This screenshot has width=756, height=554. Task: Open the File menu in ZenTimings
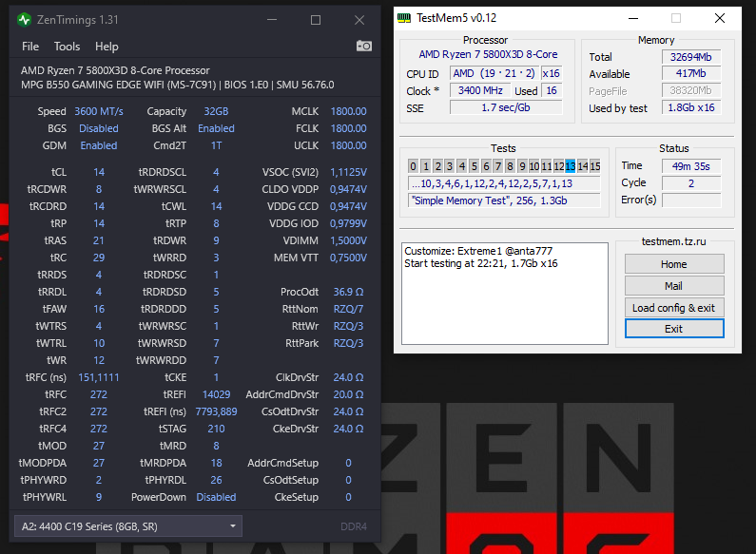(29, 47)
